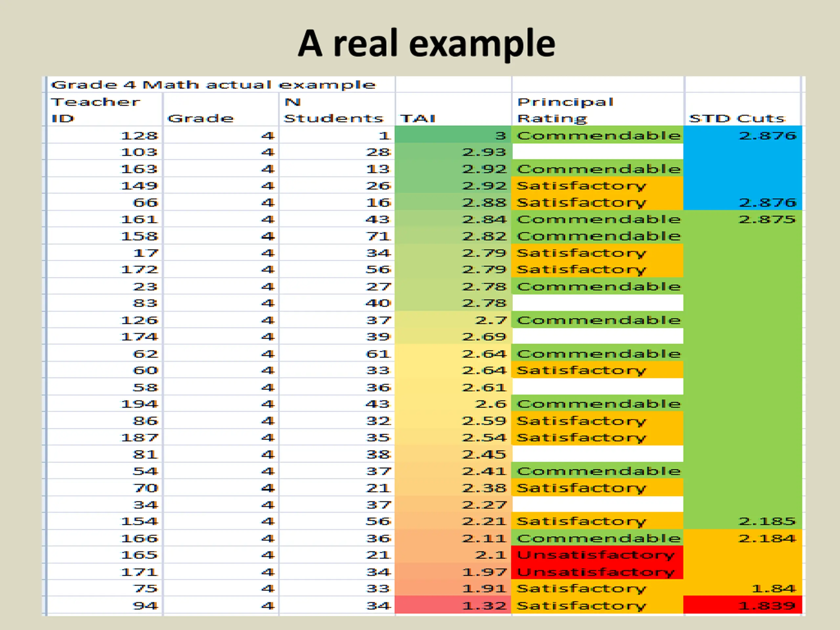840x630 pixels.
Task: Click teacher ID cell 166
Action: (x=104, y=538)
